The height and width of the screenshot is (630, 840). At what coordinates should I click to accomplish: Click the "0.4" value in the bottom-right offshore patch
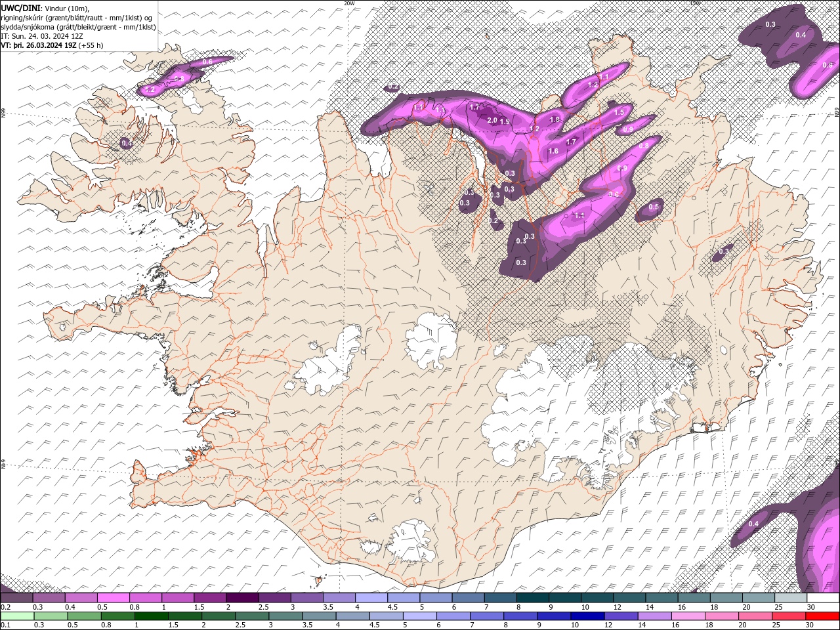pyautogui.click(x=753, y=524)
